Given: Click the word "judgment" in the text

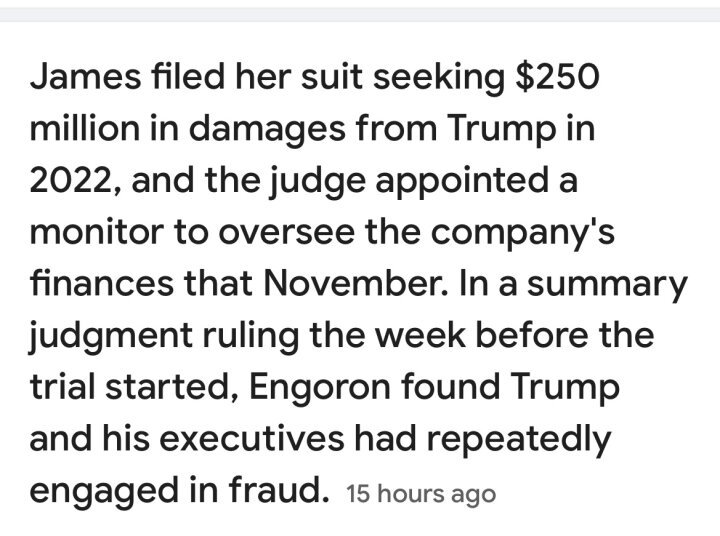Looking at the screenshot, I should coord(111,337).
